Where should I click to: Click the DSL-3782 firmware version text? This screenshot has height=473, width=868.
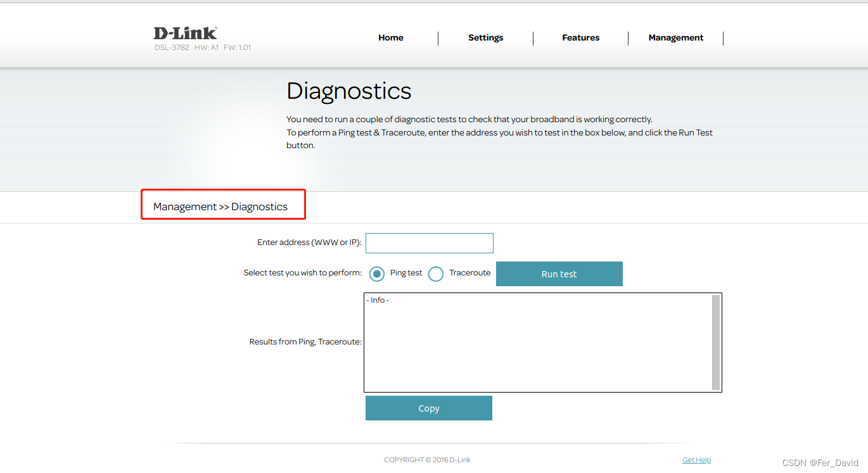click(x=203, y=47)
